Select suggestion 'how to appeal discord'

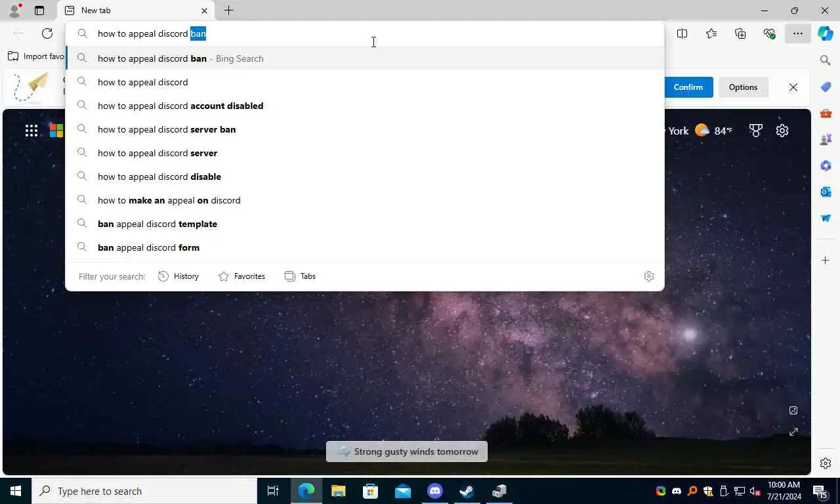(x=365, y=82)
